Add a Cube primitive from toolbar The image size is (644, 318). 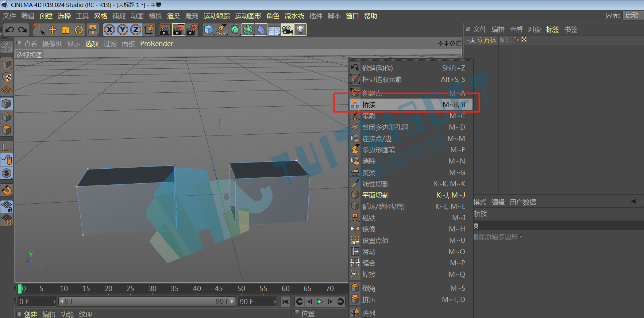point(209,30)
